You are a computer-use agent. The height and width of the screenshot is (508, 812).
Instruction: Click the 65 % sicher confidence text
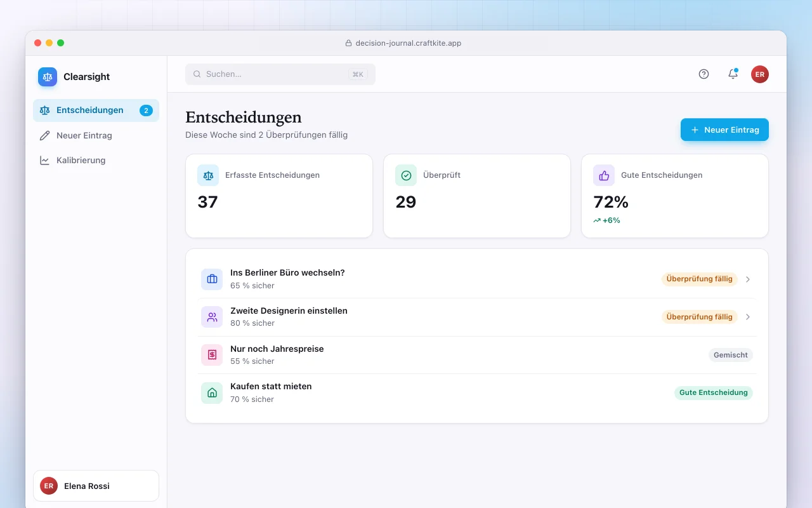pos(252,286)
